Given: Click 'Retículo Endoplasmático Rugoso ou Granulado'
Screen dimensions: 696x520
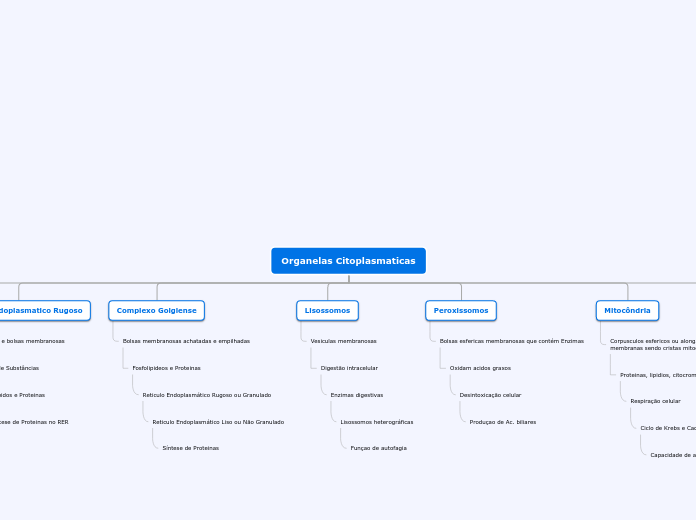Looking at the screenshot, I should [x=207, y=395].
